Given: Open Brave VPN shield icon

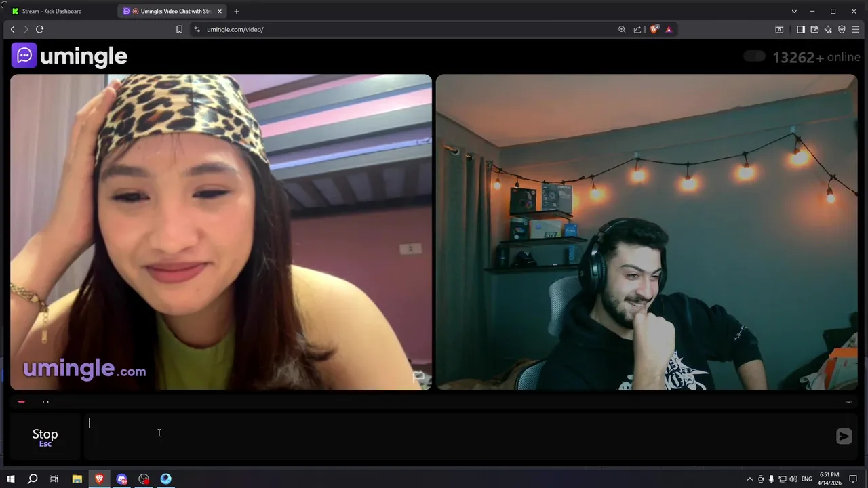Looking at the screenshot, I should (842, 29).
